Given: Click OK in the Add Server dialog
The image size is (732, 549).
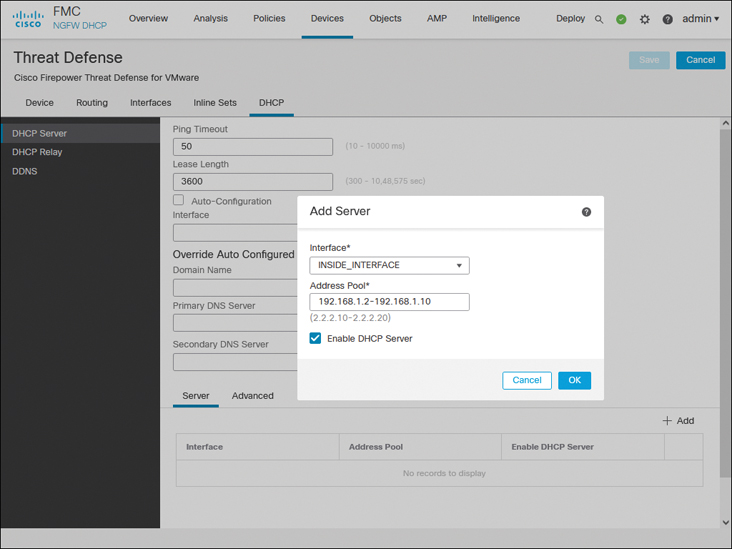Looking at the screenshot, I should point(574,380).
